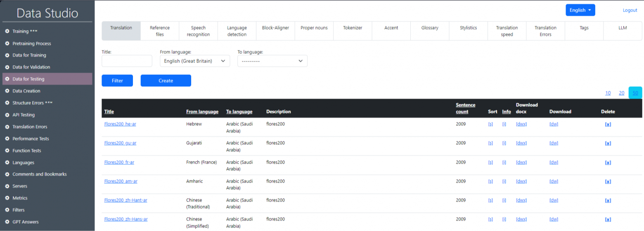Click the gear icon beside Data for Validation

(7, 67)
